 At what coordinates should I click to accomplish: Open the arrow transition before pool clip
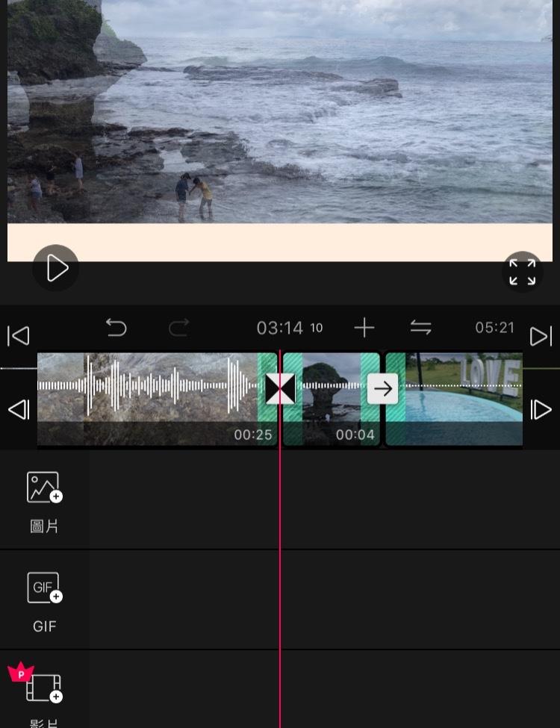(383, 389)
